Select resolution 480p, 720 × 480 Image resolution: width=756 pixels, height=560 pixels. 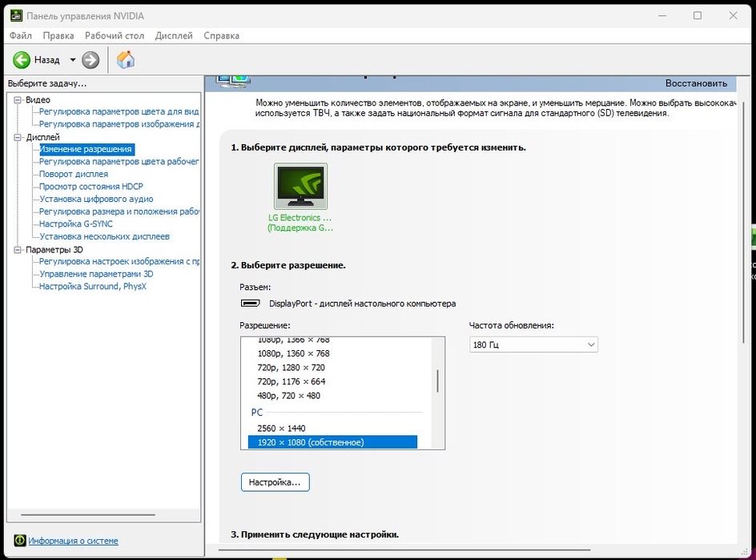click(289, 396)
